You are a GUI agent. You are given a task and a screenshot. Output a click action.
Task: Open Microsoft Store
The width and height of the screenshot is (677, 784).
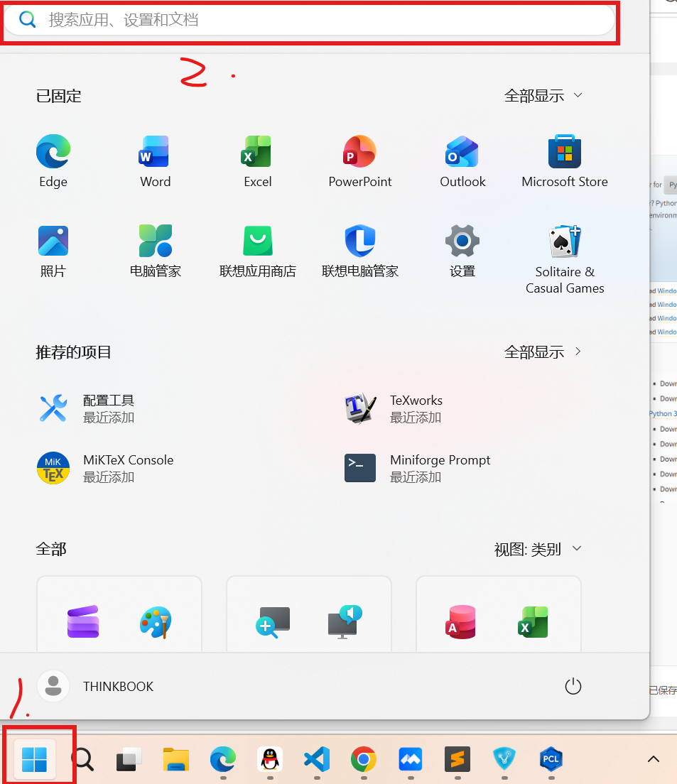(x=565, y=160)
